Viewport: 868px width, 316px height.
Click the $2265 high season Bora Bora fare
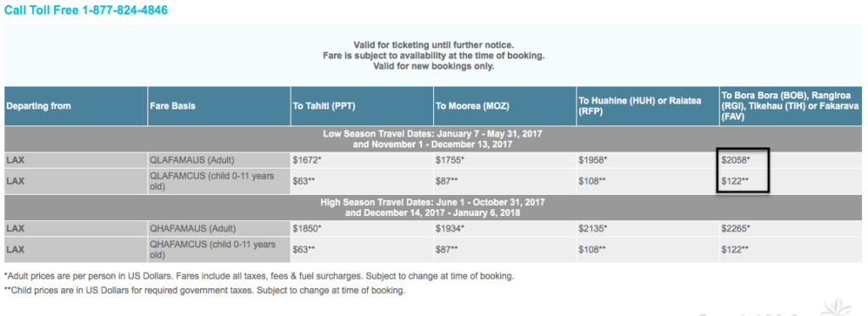(735, 229)
